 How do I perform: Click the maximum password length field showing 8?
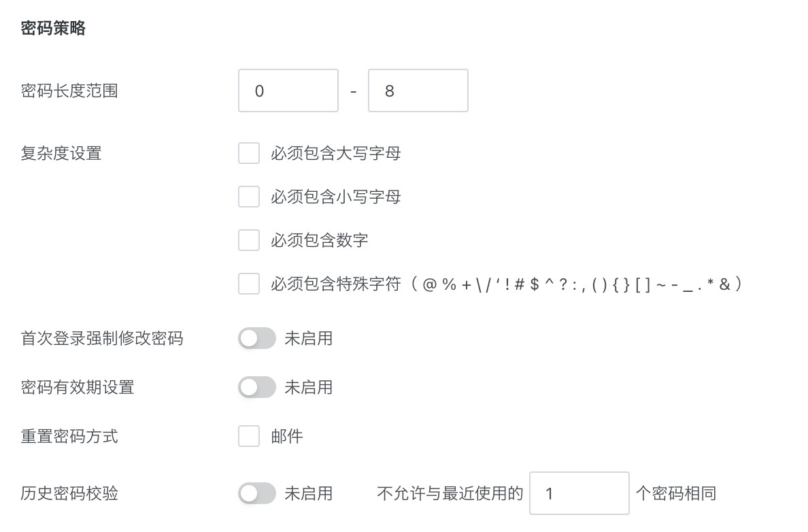(418, 90)
